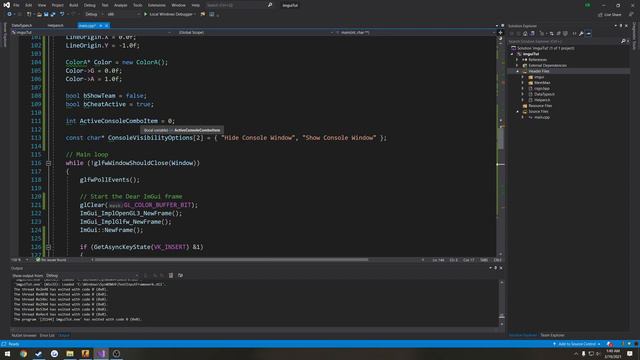Toggle word wrap in Output window

(x=180, y=276)
